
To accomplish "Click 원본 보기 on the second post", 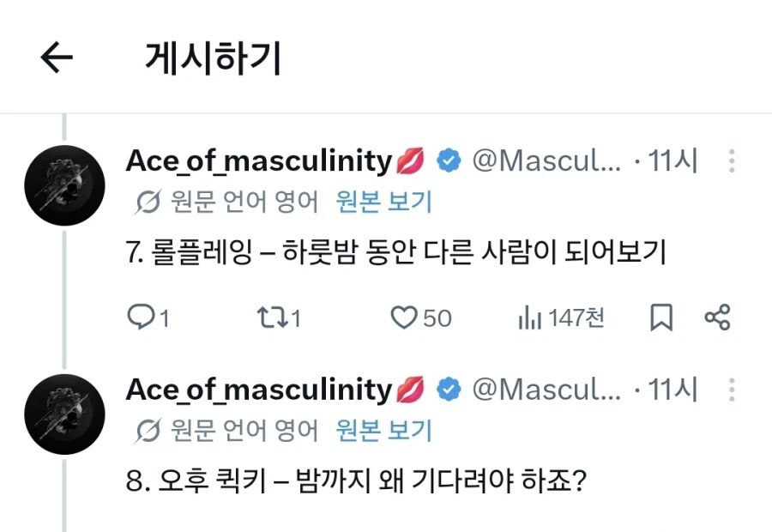I will 383,431.
